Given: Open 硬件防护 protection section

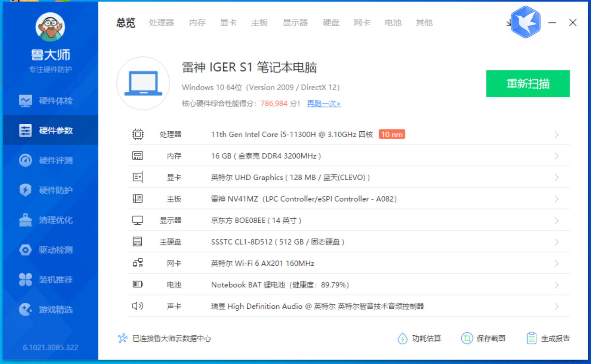Looking at the screenshot, I should click(x=51, y=190).
